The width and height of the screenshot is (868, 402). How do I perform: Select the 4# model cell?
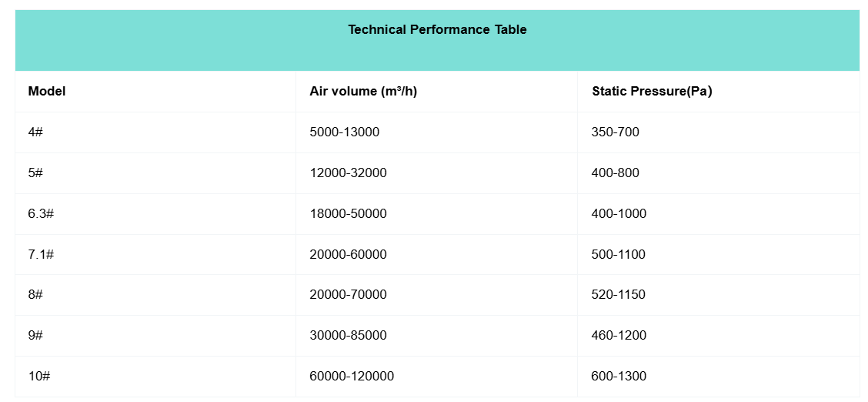click(x=35, y=132)
